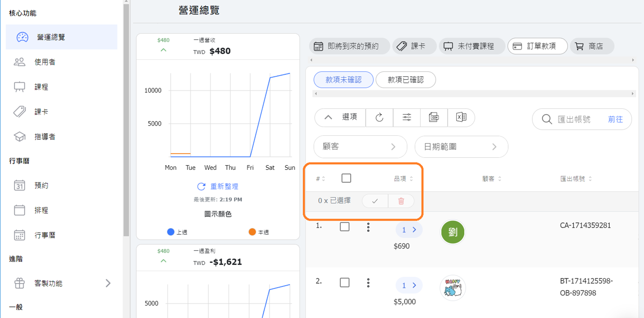644x318 pixels.
Task: Confirm selected items with checkmark icon
Action: [x=375, y=201]
